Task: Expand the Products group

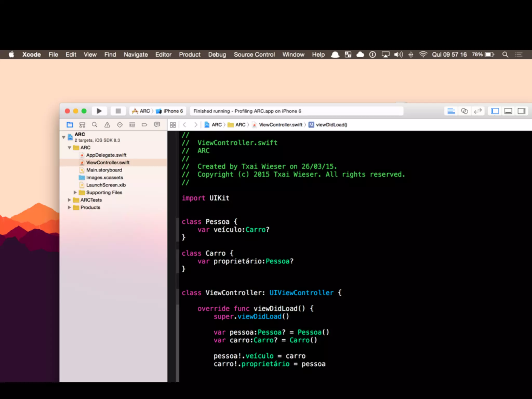Action: (x=69, y=208)
